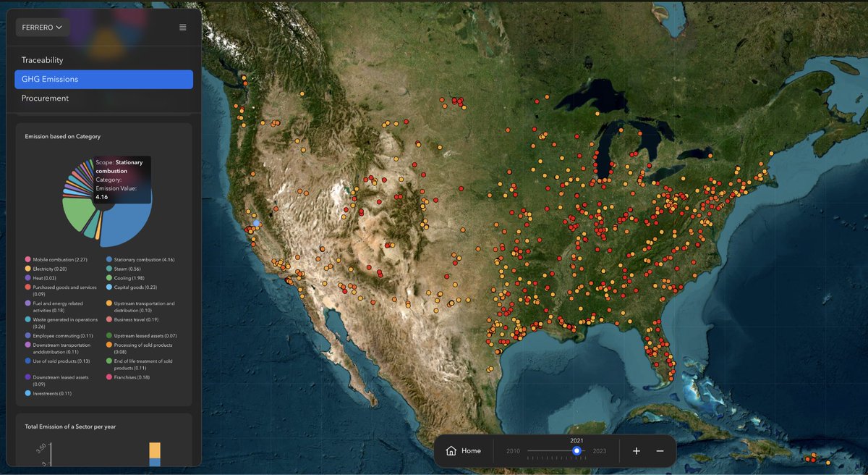Select the GHG Emissions menu item
The height and width of the screenshot is (475, 868).
[103, 79]
